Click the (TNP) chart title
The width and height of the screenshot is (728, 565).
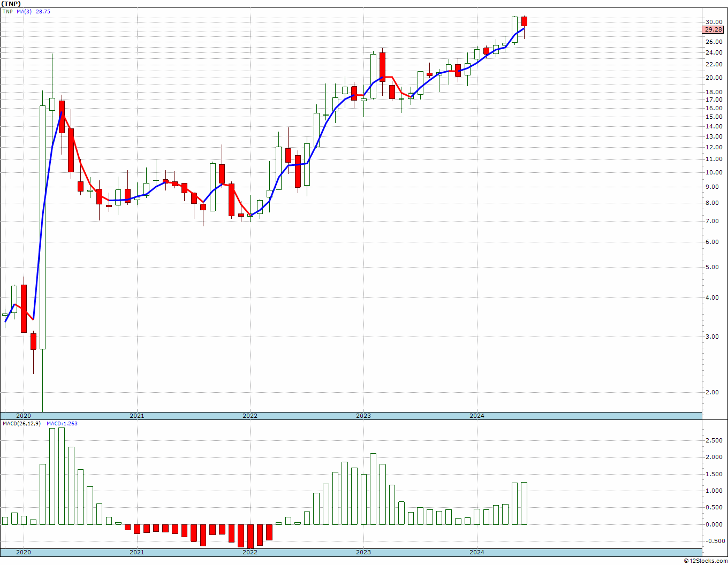click(x=11, y=4)
